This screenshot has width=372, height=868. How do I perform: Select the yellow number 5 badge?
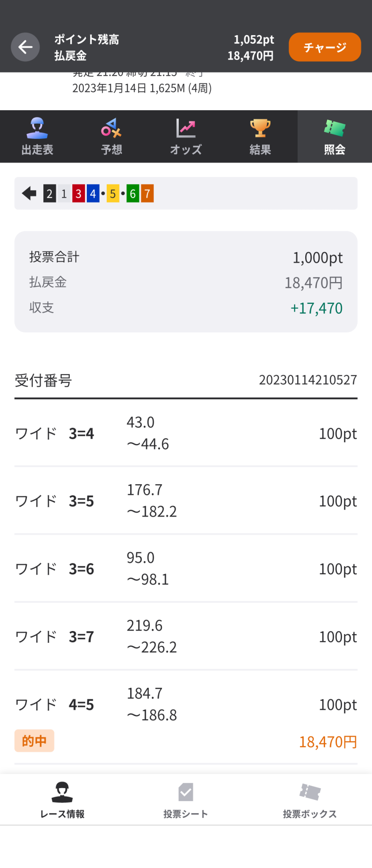point(113,194)
